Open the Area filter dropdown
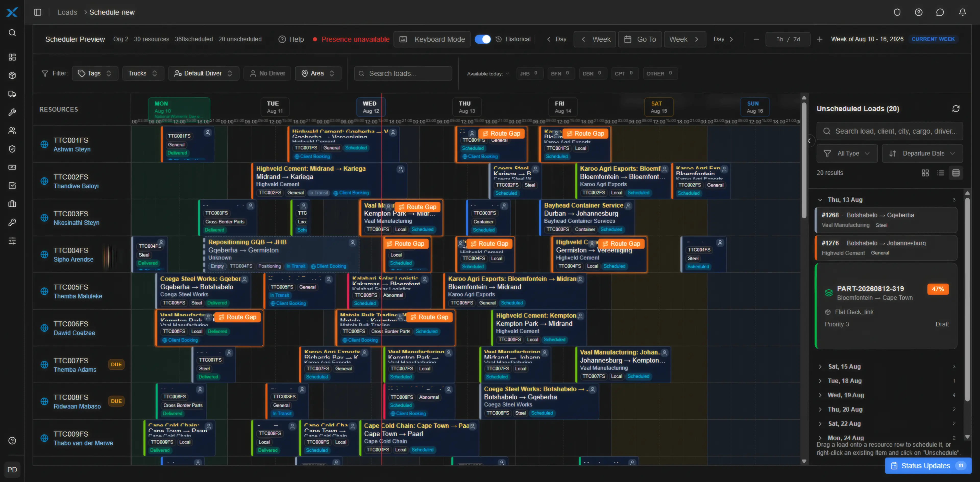980x482 pixels. 318,73
